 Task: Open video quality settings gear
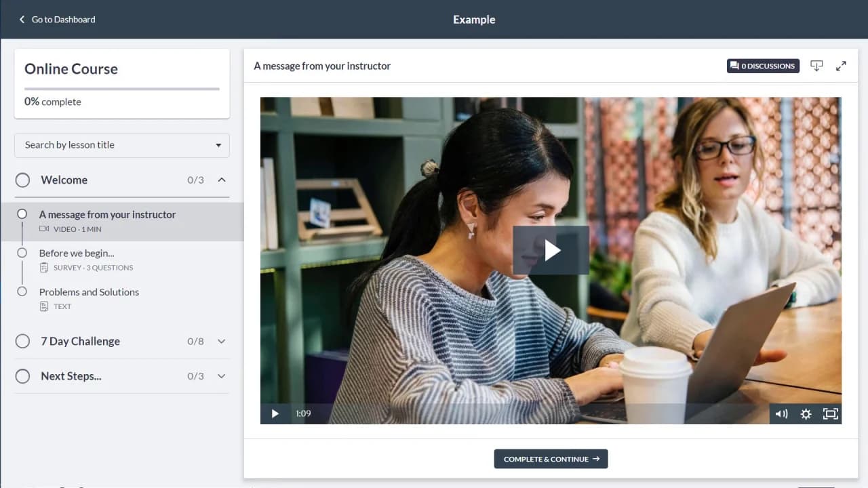806,413
